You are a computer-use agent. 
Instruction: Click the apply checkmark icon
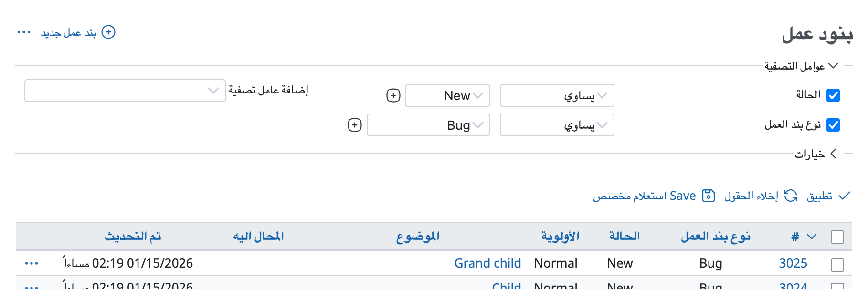(844, 196)
